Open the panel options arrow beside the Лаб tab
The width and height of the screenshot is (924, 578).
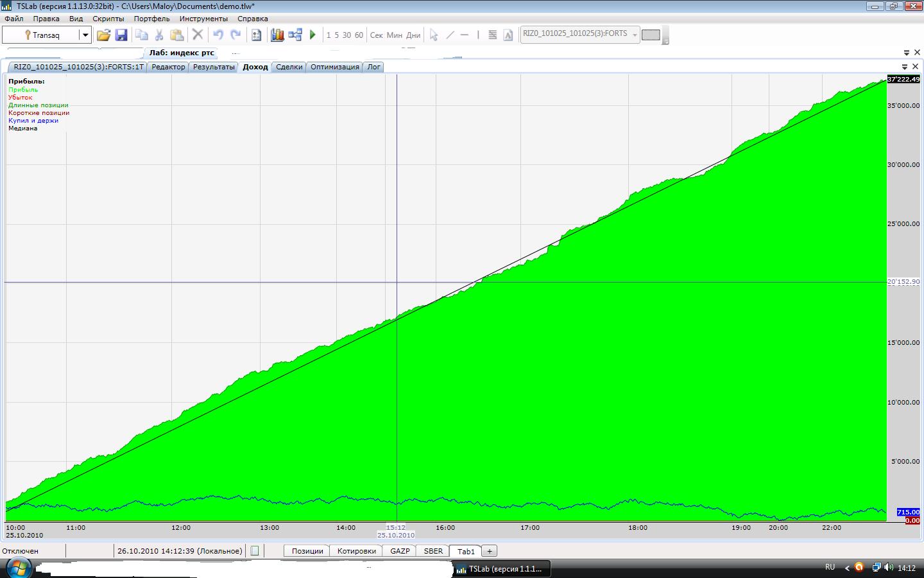click(906, 53)
